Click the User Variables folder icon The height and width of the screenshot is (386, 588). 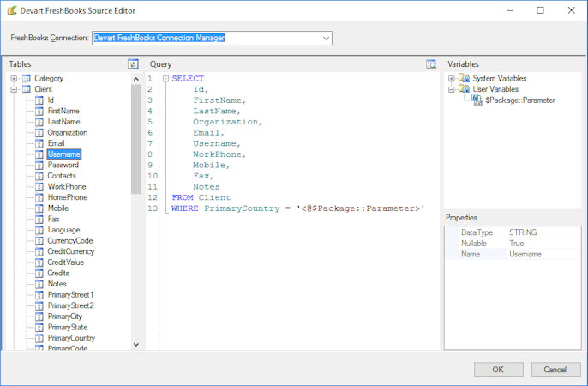[x=464, y=89]
